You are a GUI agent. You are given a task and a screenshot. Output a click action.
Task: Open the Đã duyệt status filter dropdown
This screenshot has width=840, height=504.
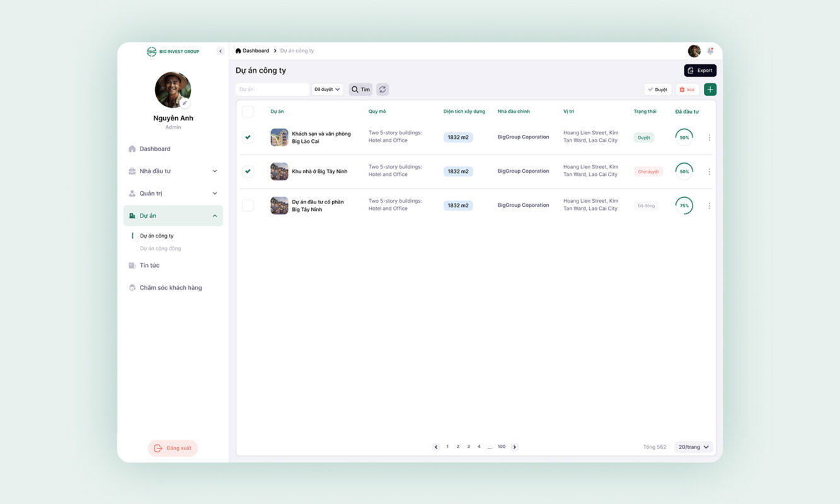click(327, 89)
